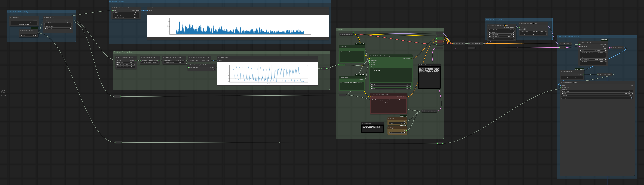Open the scheduler combo showing karras
The image size is (644, 185).
593,62
